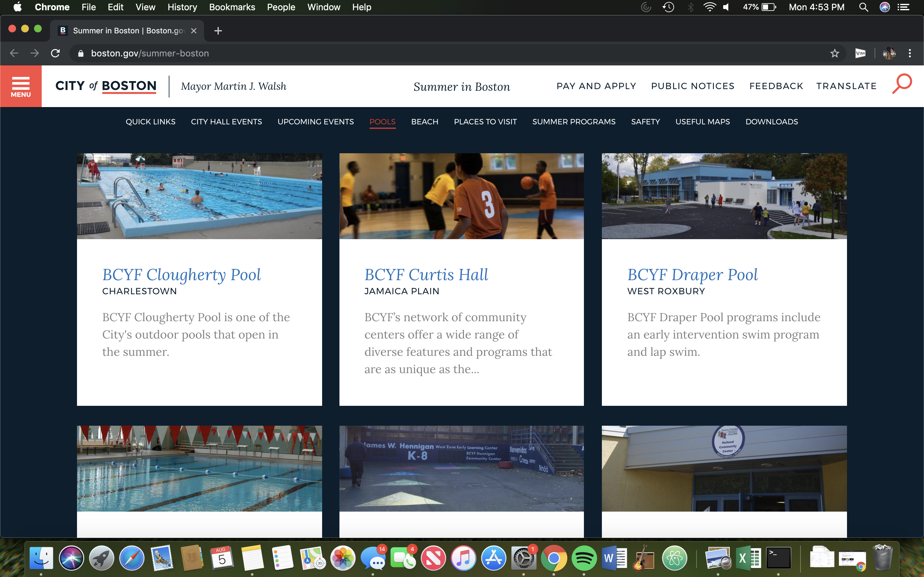Open the History menu
The width and height of the screenshot is (924, 577).
(x=182, y=7)
